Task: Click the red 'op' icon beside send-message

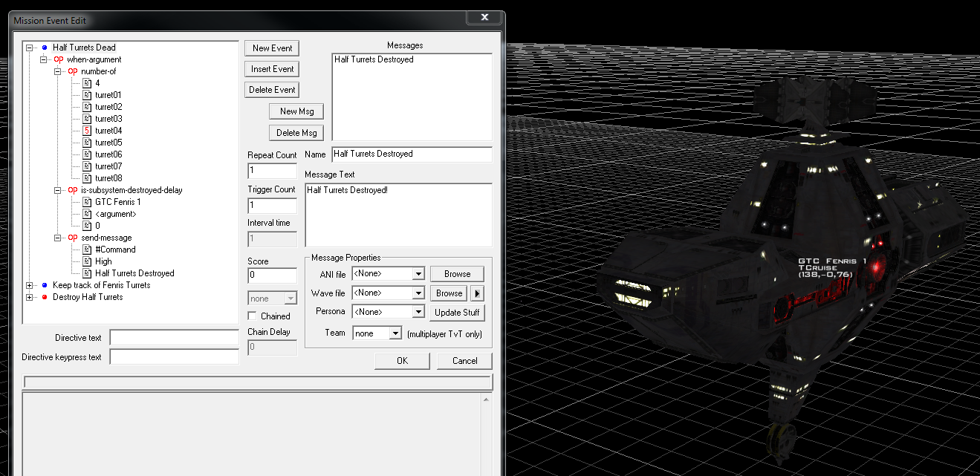Action: [73, 238]
